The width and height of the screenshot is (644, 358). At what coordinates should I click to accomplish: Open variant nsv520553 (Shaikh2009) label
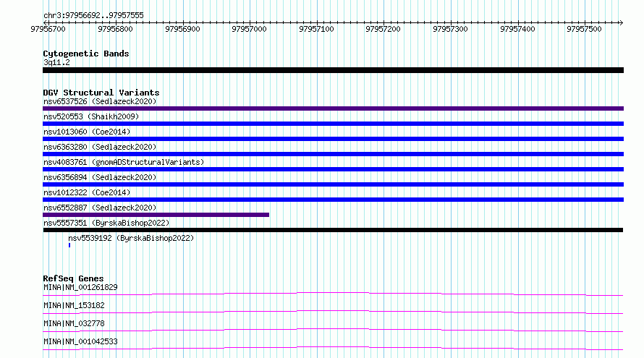pyautogui.click(x=91, y=116)
